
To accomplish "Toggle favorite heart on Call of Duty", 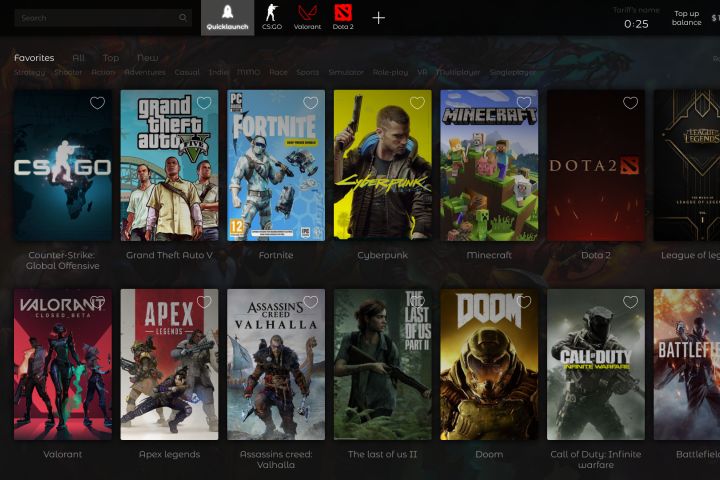I will tap(630, 302).
